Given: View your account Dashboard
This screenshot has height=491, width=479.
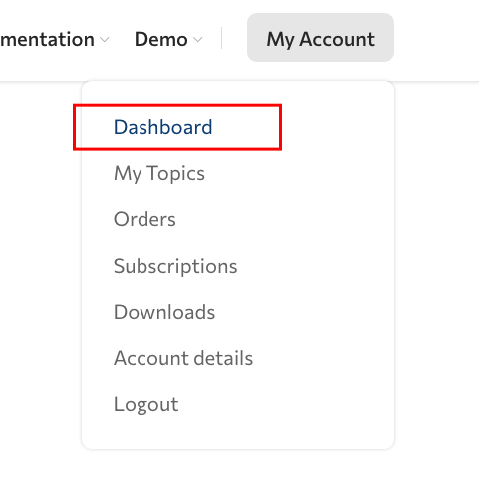Looking at the screenshot, I should tap(163, 127).
